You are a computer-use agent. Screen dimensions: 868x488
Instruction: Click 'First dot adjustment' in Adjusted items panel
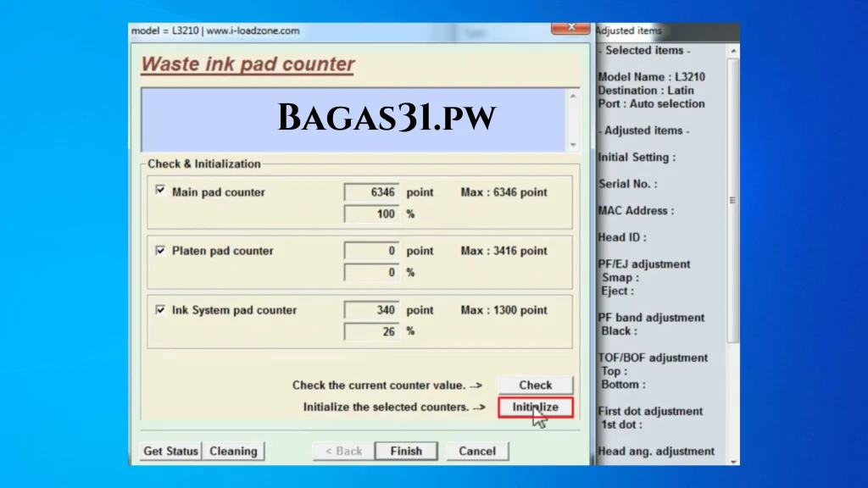point(650,411)
